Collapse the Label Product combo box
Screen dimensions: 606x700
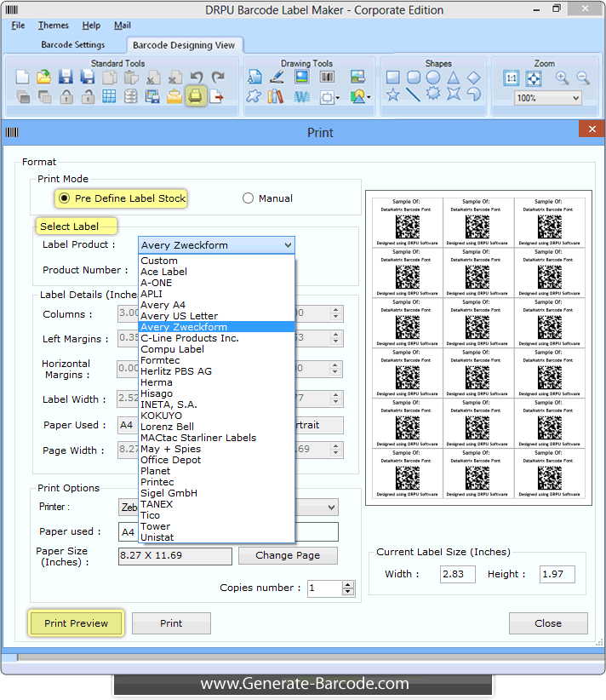(288, 245)
